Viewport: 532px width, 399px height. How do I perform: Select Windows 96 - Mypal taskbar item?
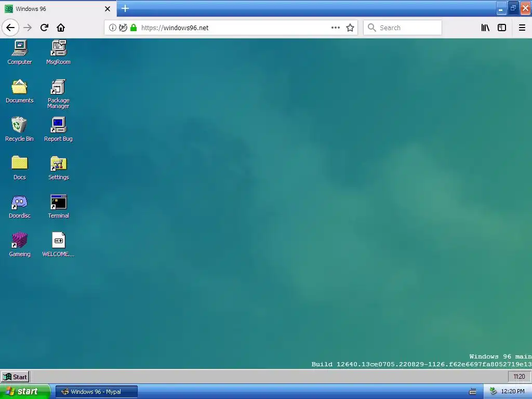97,392
